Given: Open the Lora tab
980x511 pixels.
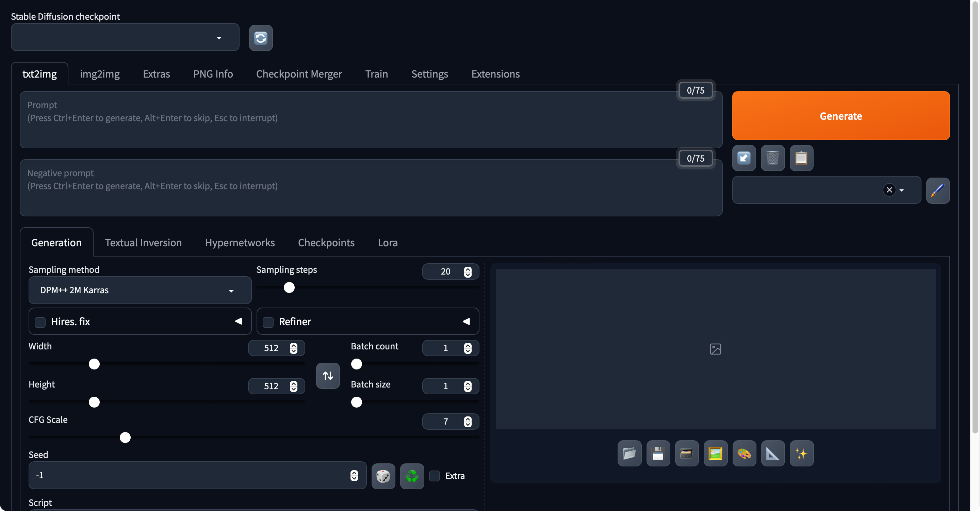Looking at the screenshot, I should pyautogui.click(x=387, y=242).
